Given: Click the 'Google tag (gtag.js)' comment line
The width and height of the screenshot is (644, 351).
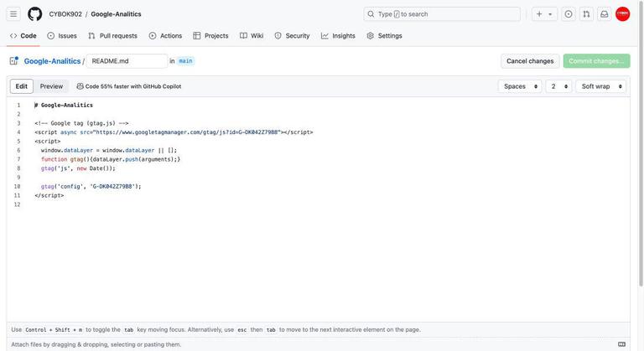Looking at the screenshot, I should tap(81, 123).
